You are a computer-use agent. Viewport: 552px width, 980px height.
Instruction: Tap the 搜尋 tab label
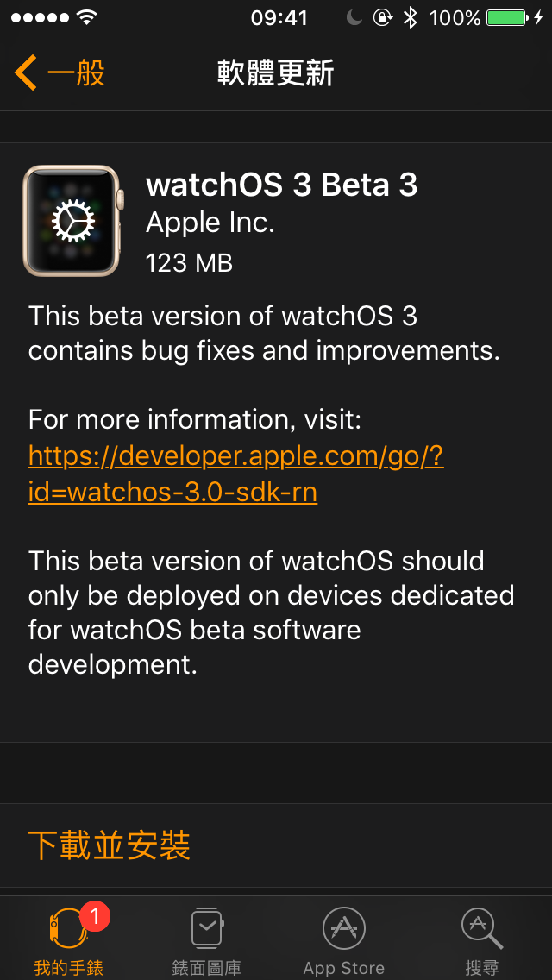[x=482, y=968]
